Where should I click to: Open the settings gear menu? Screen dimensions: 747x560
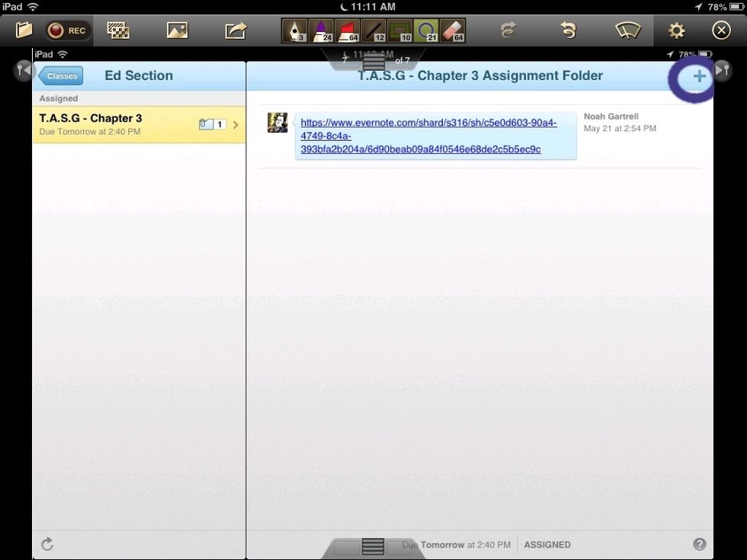click(675, 30)
